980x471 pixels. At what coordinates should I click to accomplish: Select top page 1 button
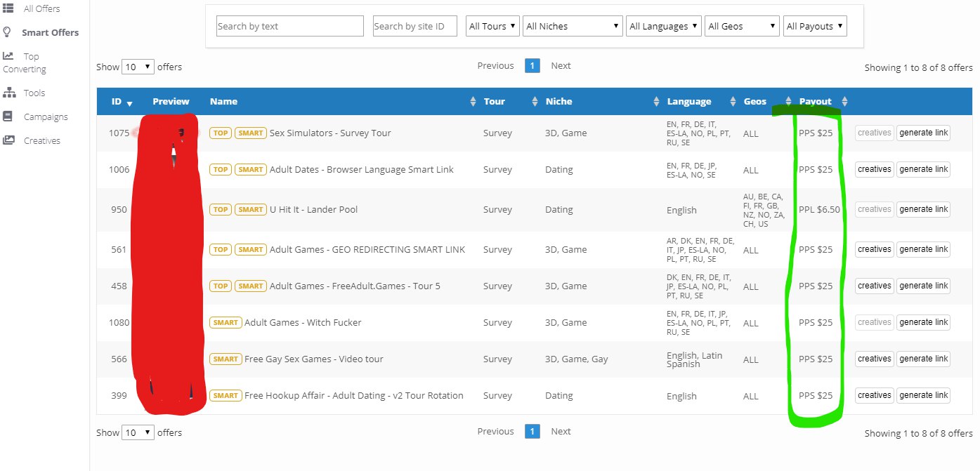point(533,65)
